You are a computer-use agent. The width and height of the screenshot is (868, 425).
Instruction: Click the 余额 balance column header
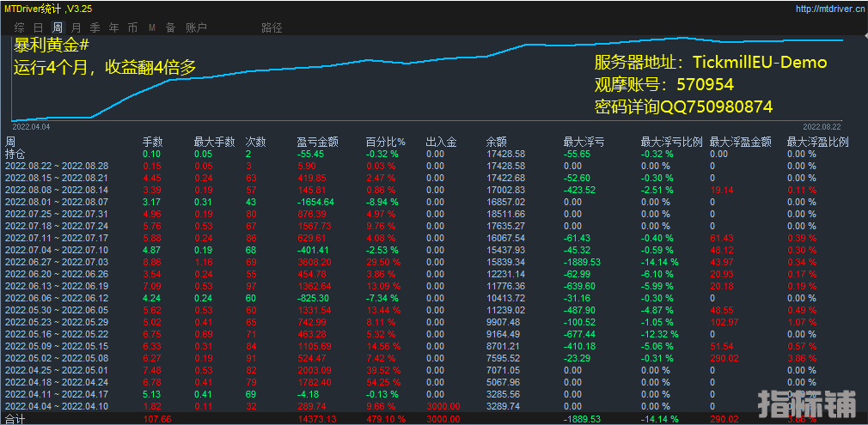[x=496, y=142]
